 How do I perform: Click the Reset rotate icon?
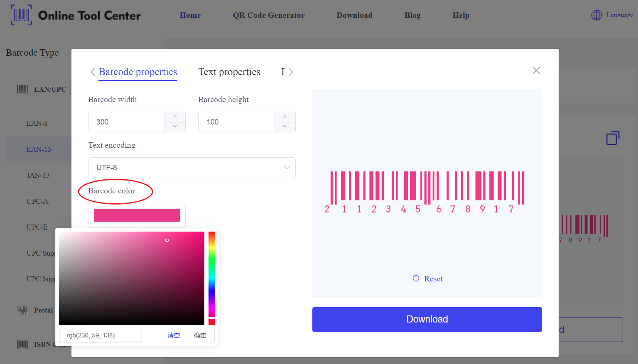[x=416, y=278]
